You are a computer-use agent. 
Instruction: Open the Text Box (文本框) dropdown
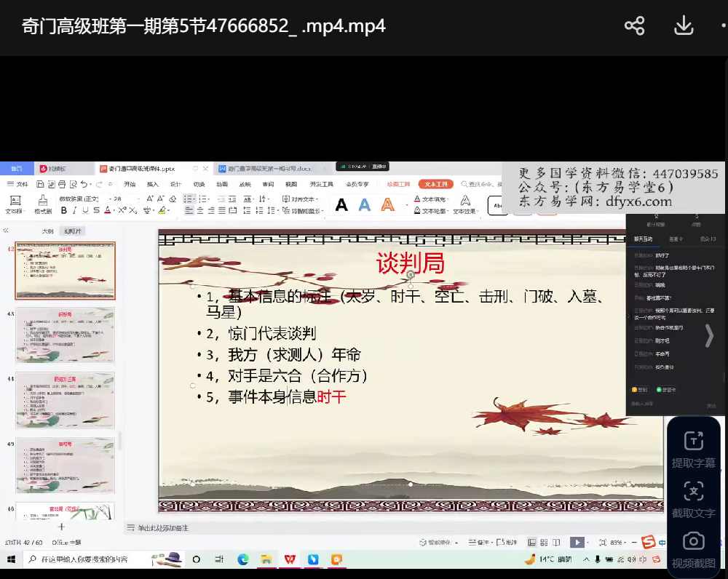point(14,211)
